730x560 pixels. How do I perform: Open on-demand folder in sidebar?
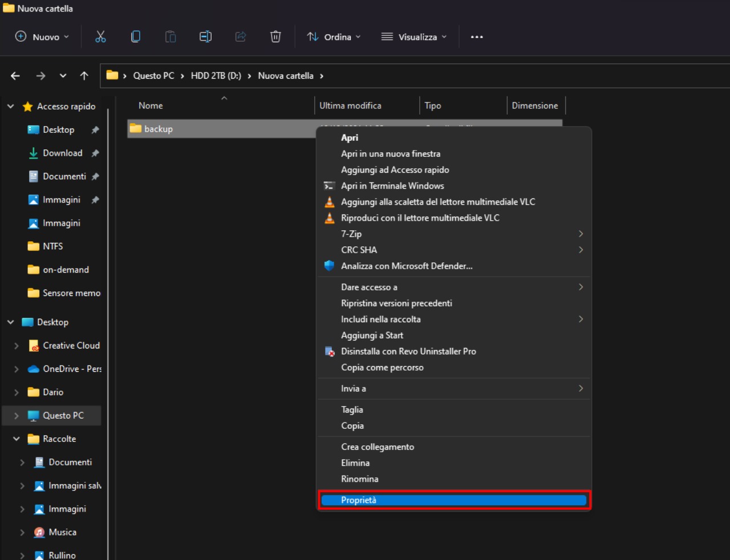pos(66,270)
